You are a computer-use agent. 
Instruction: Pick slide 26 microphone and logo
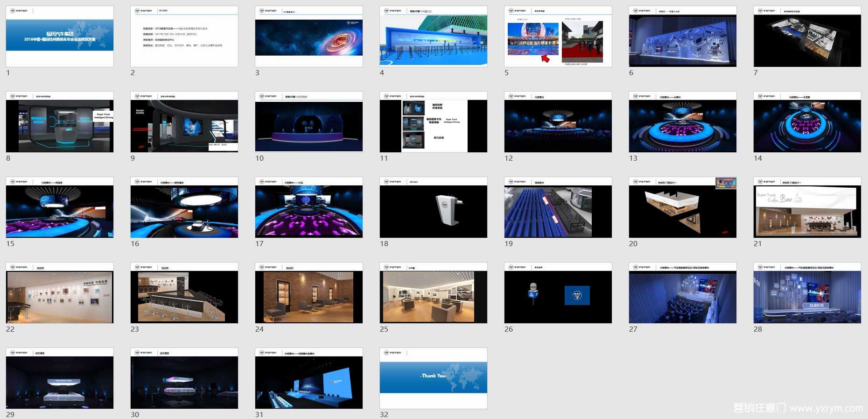click(558, 293)
